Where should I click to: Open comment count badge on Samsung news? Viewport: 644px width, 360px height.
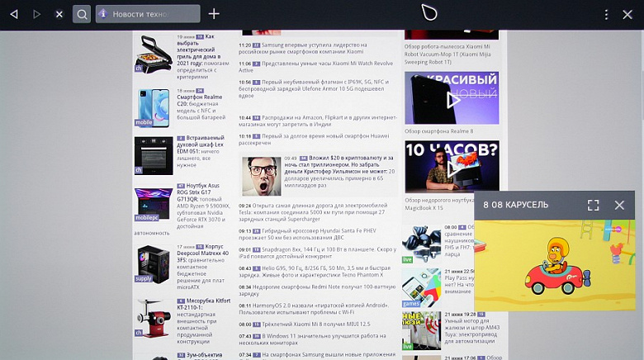pos(256,45)
